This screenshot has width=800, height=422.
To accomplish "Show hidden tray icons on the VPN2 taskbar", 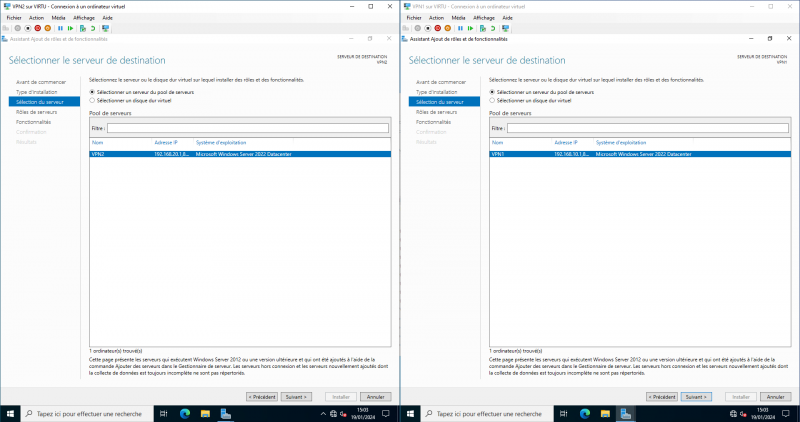I will pos(323,414).
